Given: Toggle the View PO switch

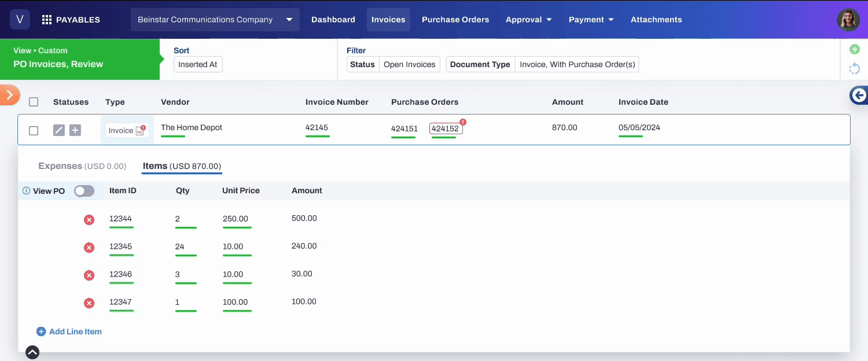Looking at the screenshot, I should pyautogui.click(x=84, y=191).
